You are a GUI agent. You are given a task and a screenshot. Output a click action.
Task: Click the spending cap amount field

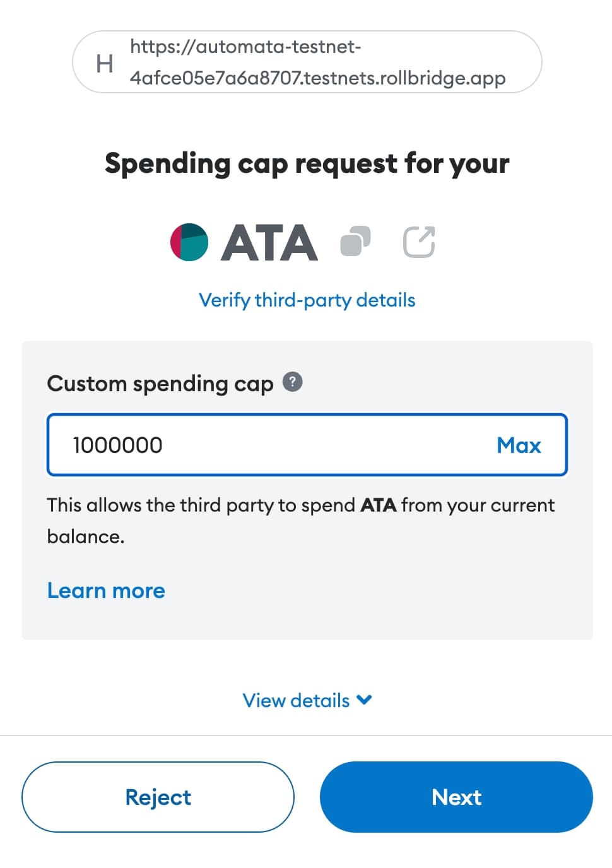[252, 445]
